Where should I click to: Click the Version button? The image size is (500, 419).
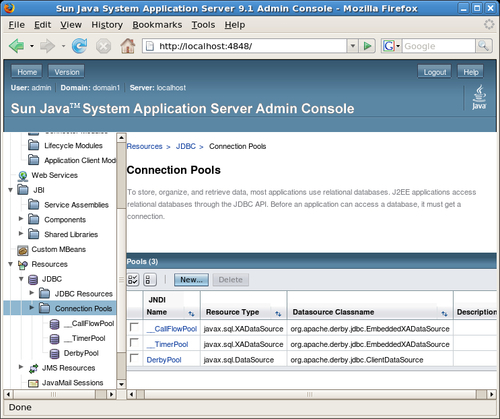click(x=67, y=72)
